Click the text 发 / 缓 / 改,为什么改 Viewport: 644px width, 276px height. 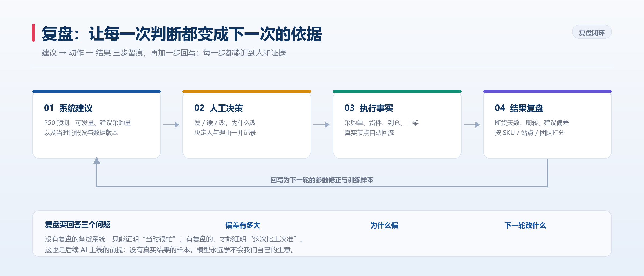(x=225, y=123)
